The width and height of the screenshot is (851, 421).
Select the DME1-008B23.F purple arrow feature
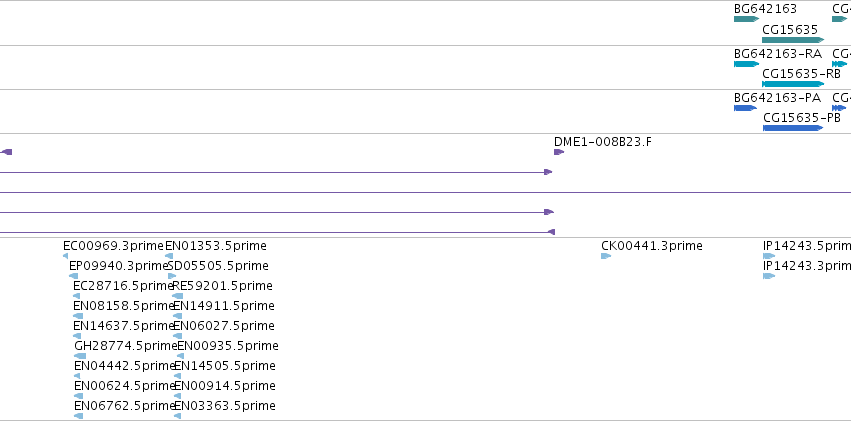coord(559,152)
